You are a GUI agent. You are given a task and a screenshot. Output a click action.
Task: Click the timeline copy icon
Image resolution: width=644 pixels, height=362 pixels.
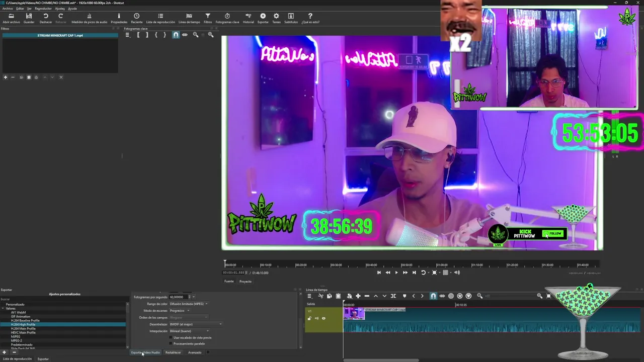click(x=329, y=296)
